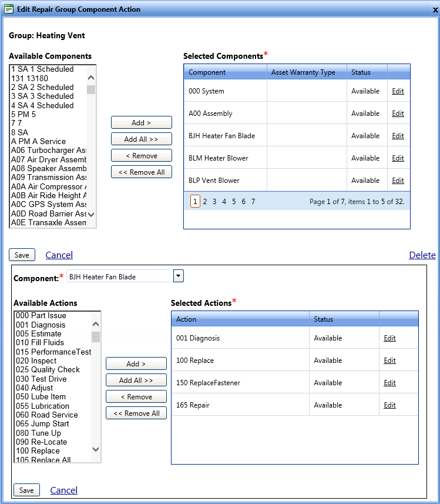Image resolution: width=440 pixels, height=504 pixels.
Task: Go to page 4 of selected components
Action: (x=224, y=202)
